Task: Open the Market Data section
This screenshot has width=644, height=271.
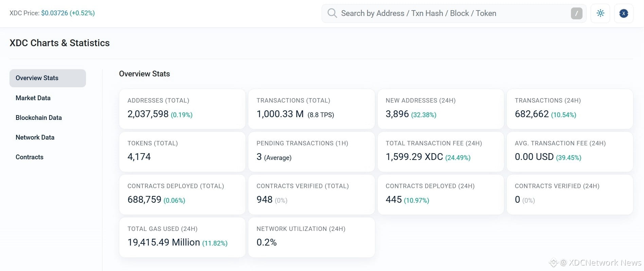Action: click(x=33, y=98)
